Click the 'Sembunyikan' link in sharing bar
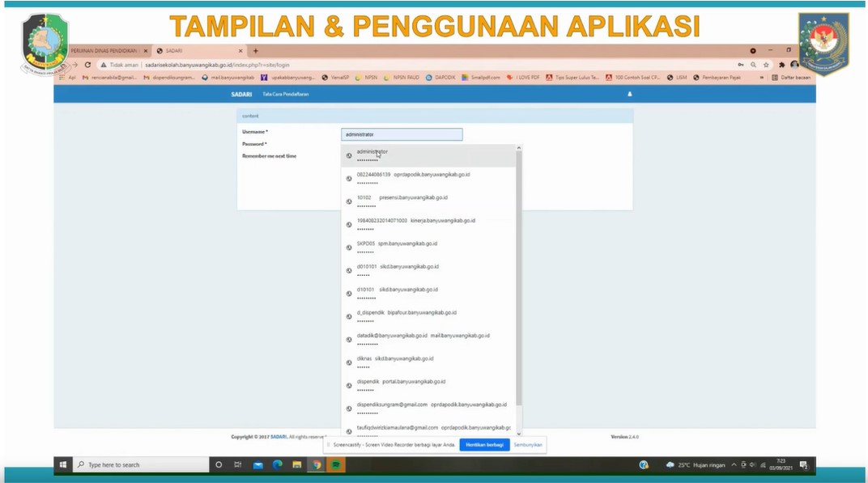The width and height of the screenshot is (868, 483). click(528, 445)
